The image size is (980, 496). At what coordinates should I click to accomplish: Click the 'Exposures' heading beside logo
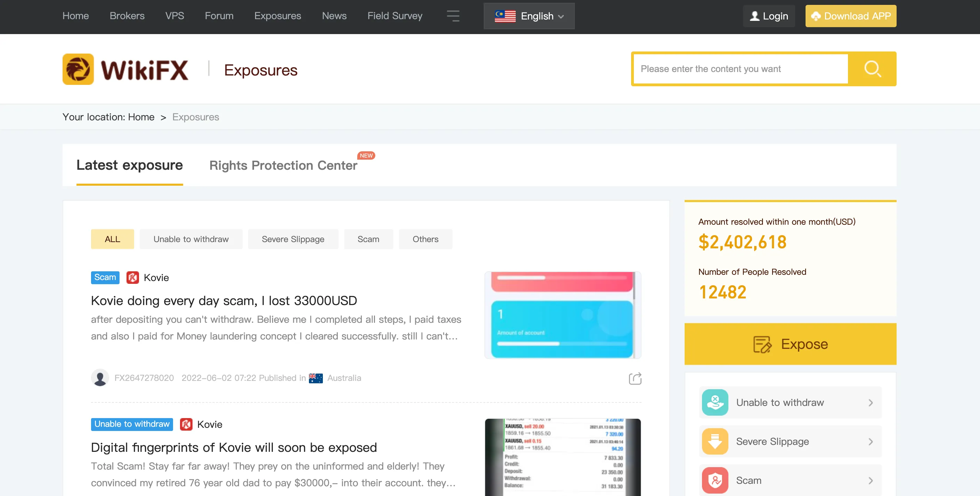pyautogui.click(x=261, y=70)
